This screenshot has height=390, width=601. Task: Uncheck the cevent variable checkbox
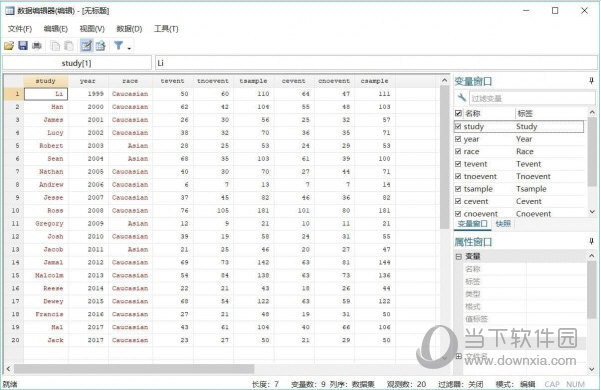point(458,201)
